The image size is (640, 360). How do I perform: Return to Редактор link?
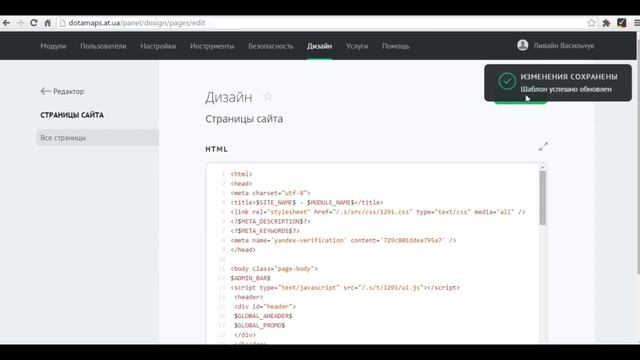(x=69, y=91)
